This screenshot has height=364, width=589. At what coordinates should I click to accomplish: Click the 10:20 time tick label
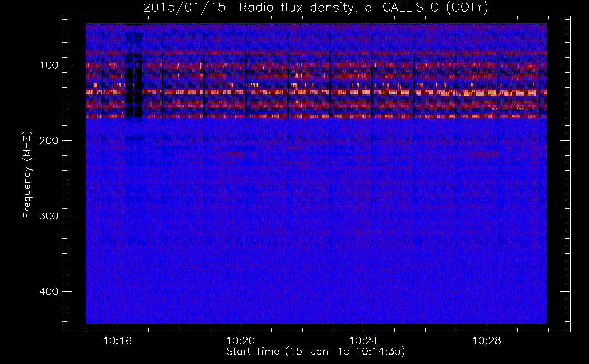(241, 341)
